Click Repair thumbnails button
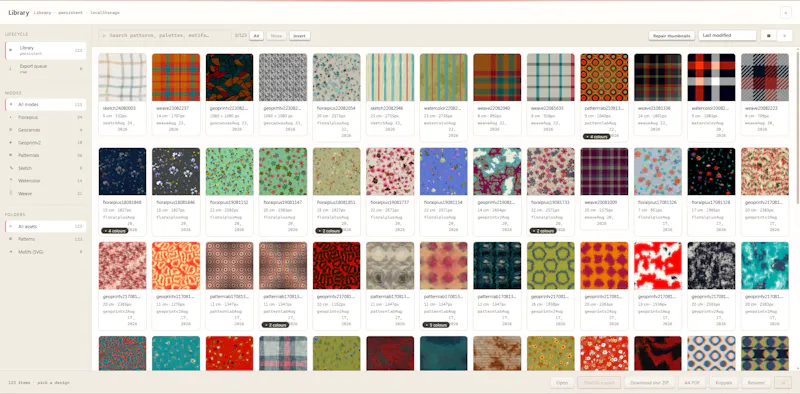Screen dimensions: 800x394 pyautogui.click(x=671, y=36)
